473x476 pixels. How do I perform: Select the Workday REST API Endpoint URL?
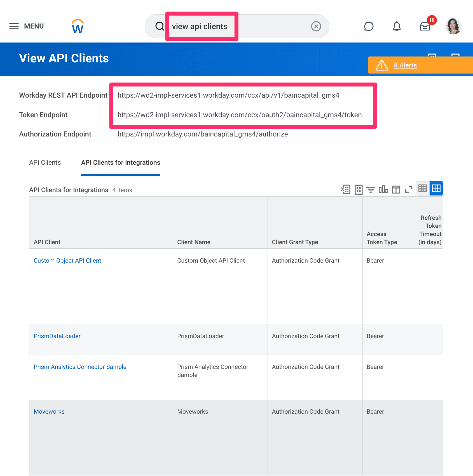click(x=228, y=95)
